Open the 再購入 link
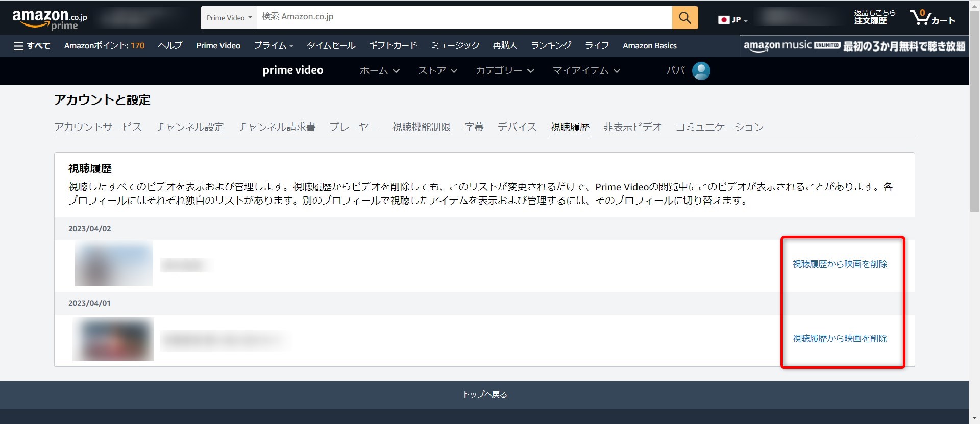 pos(505,46)
